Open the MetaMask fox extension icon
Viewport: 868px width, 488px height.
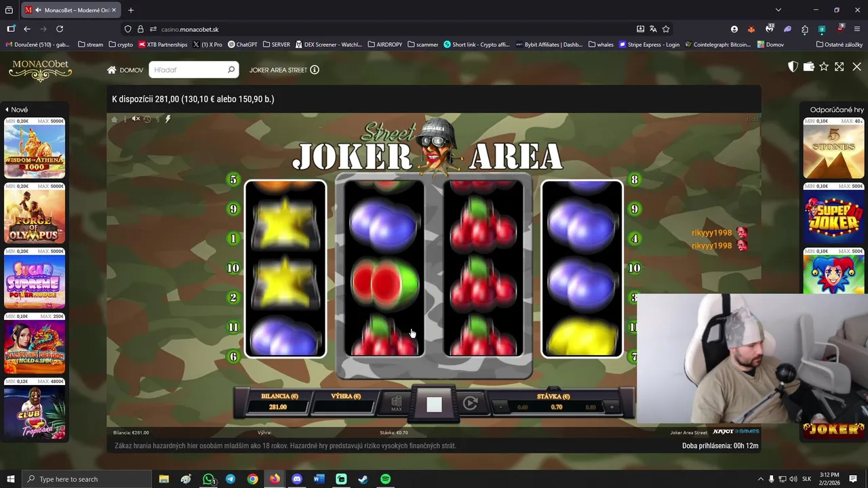coord(751,29)
